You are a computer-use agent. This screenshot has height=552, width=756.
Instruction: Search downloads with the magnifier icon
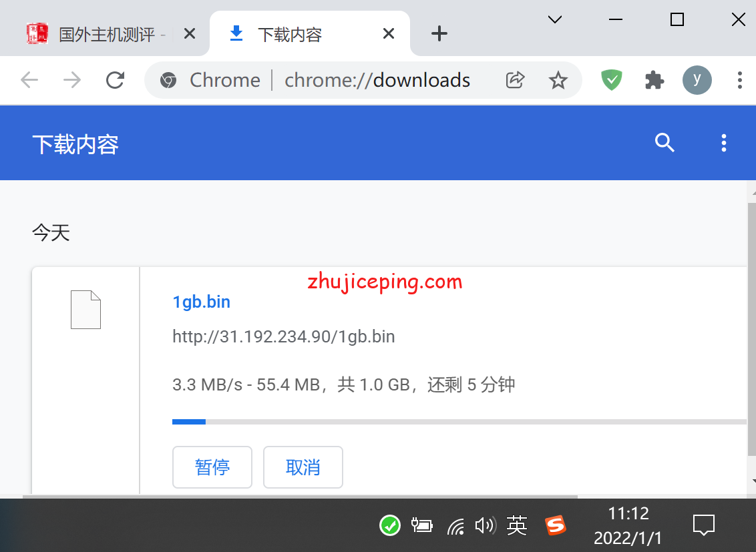pyautogui.click(x=665, y=143)
